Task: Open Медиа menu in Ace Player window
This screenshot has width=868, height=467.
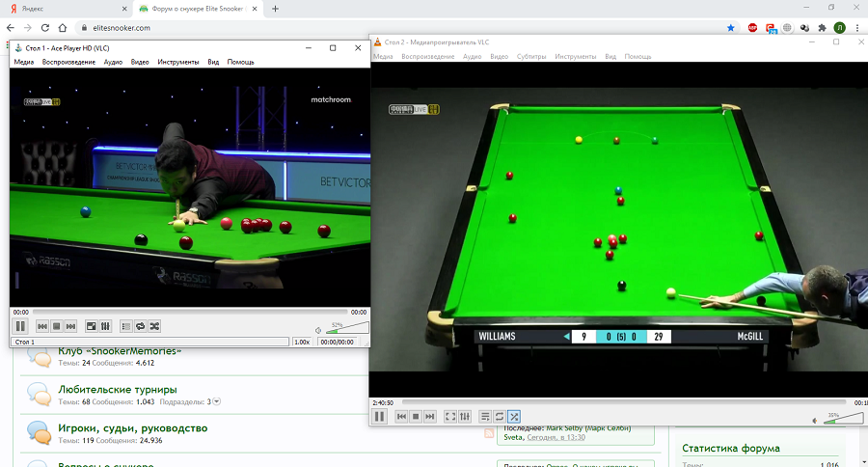Action: (x=24, y=62)
